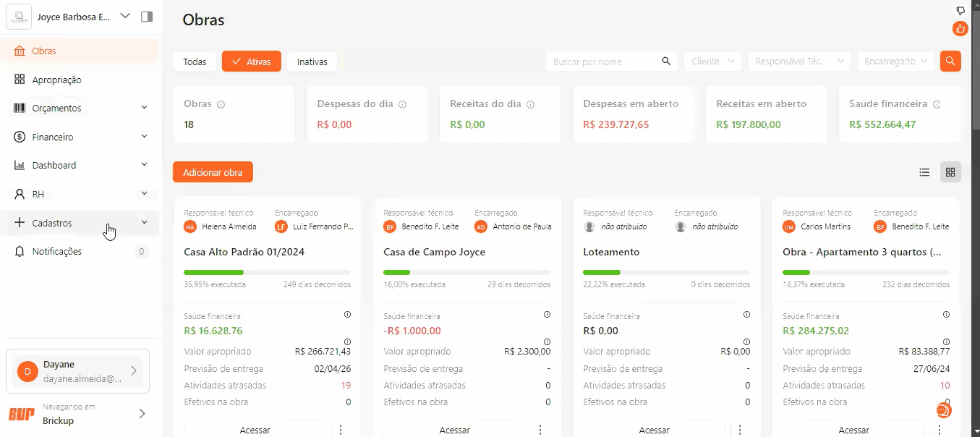
Task: Open the Encarregado filter dropdown
Action: tap(895, 61)
